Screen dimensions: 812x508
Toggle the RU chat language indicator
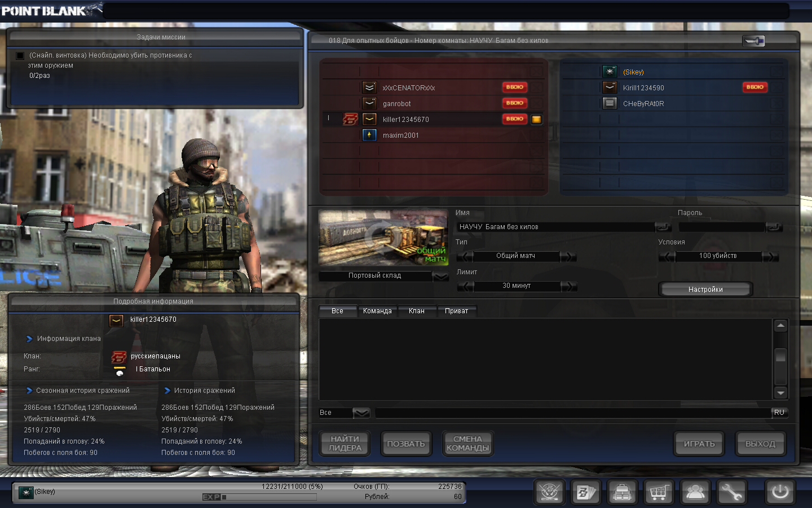(x=779, y=413)
